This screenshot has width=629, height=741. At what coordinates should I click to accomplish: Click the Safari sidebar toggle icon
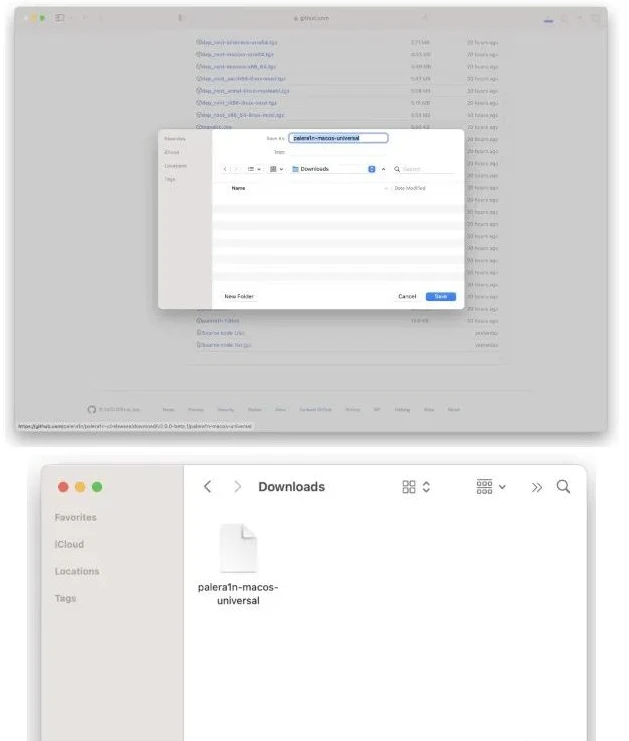pyautogui.click(x=60, y=17)
